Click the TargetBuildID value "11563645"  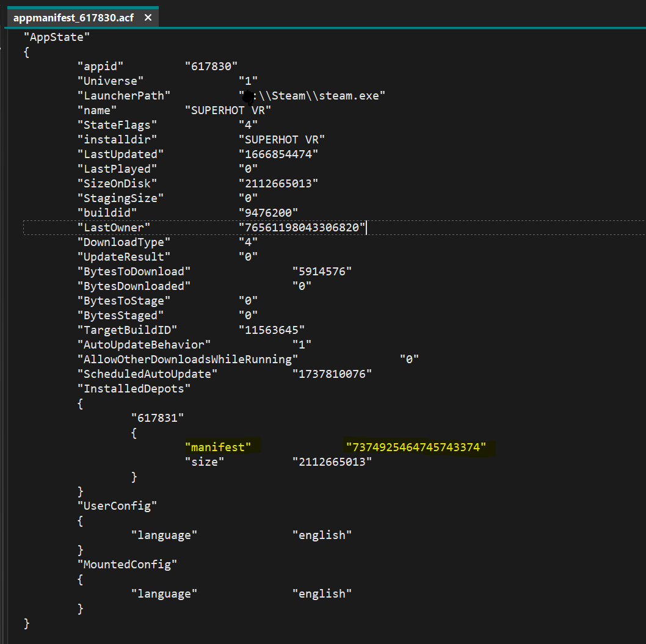271,330
